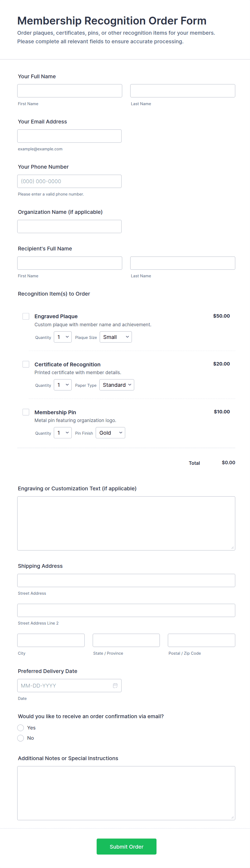
Task: Select No for email order confirmation
Action: coord(20,738)
